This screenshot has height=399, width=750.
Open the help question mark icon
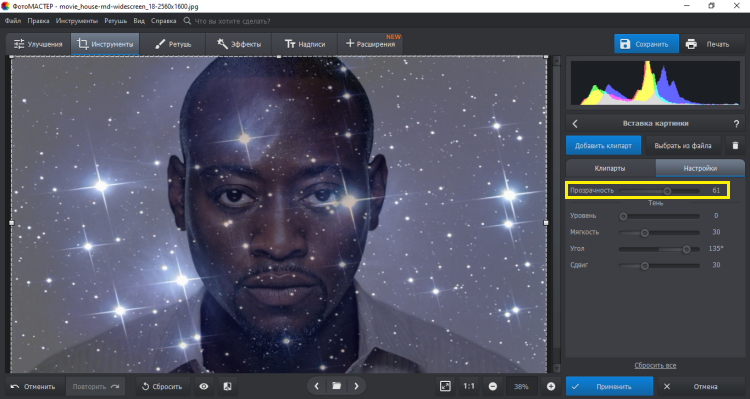(x=736, y=123)
